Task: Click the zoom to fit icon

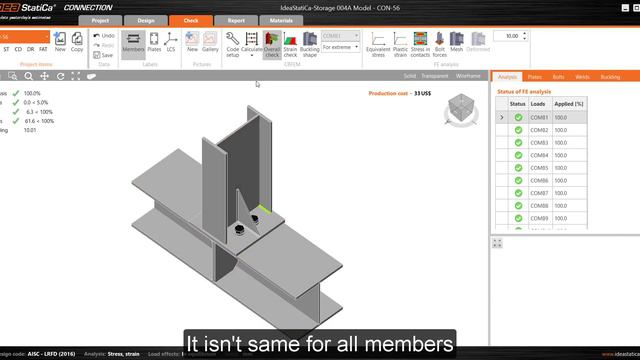Action: tap(76, 76)
